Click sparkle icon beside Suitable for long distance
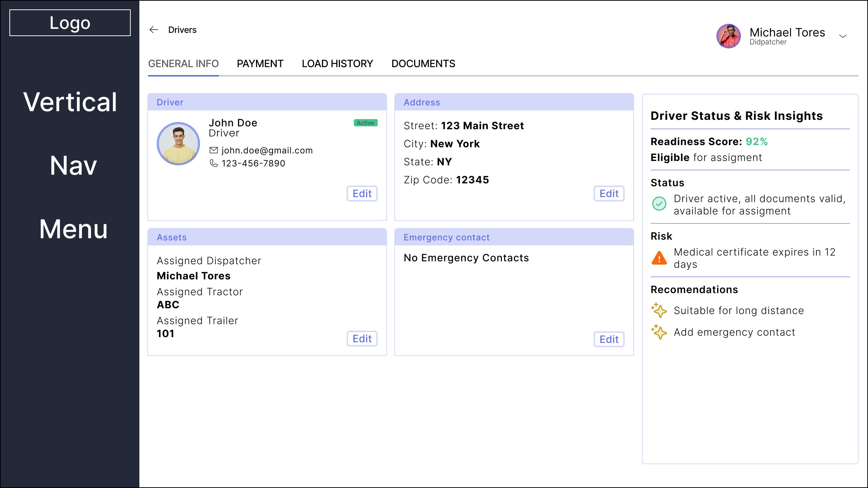 click(659, 310)
